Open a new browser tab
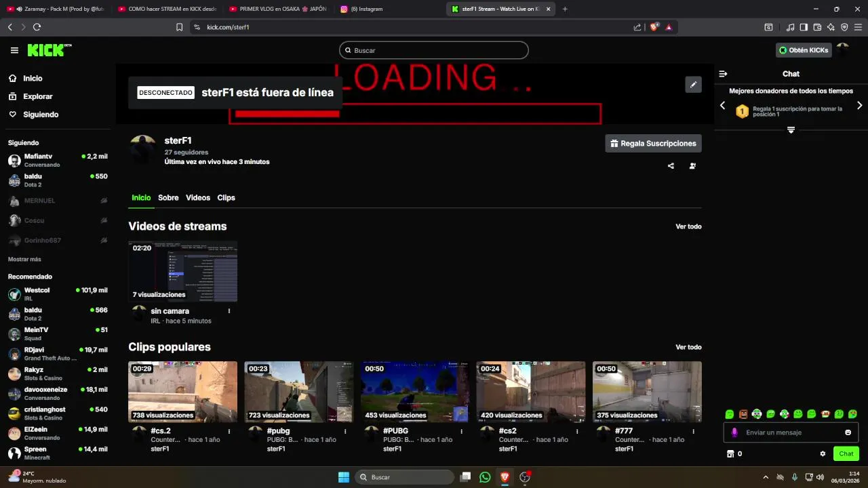Screen dimensions: 868x488 click(x=565, y=9)
